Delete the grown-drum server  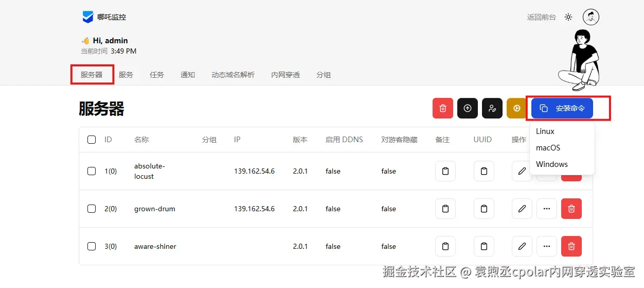tap(571, 209)
